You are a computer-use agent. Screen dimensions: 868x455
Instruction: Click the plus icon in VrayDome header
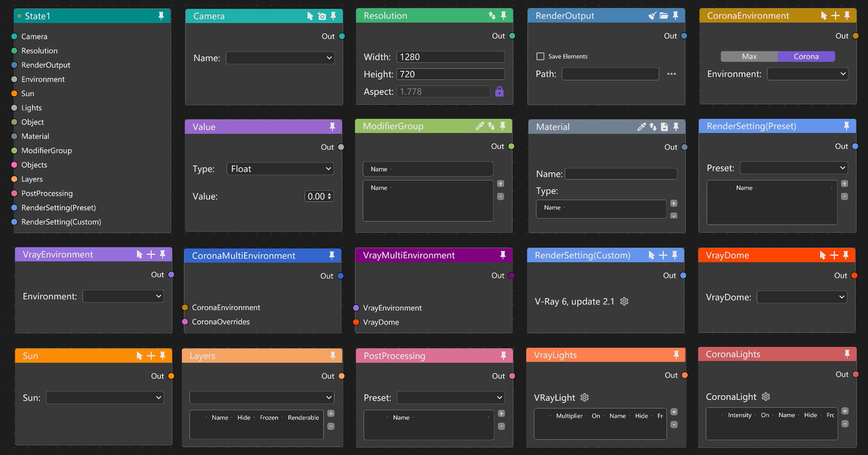834,255
